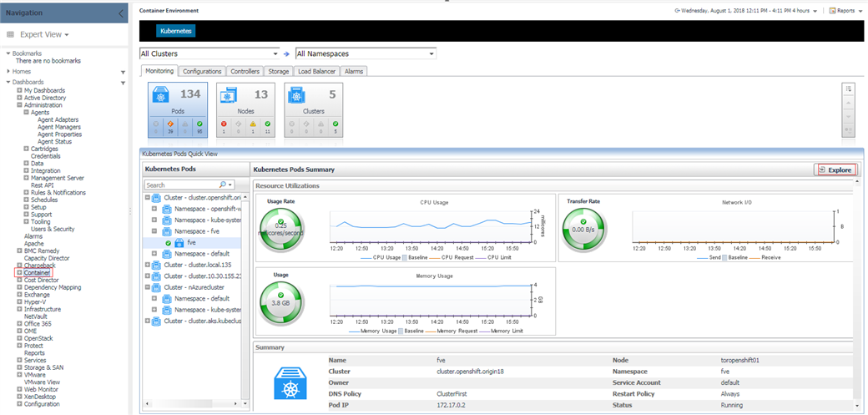Switch to the Configurations tab
This screenshot has height=415, width=868.
(x=202, y=72)
